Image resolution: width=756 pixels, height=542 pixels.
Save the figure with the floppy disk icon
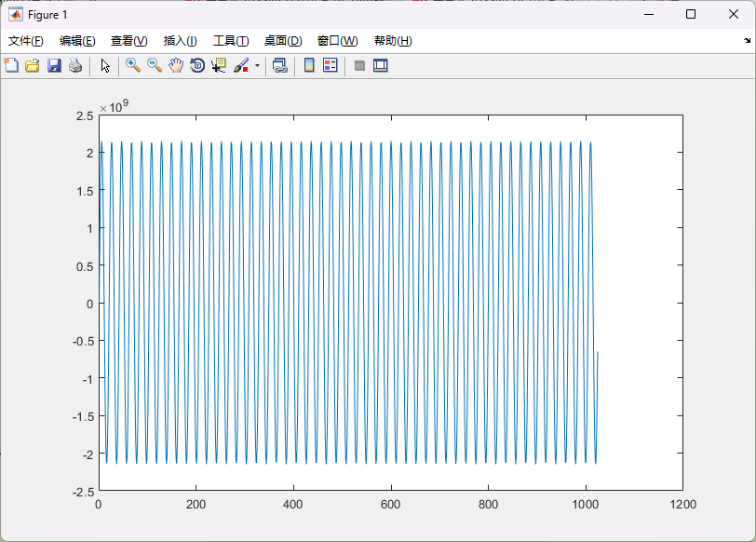point(54,65)
